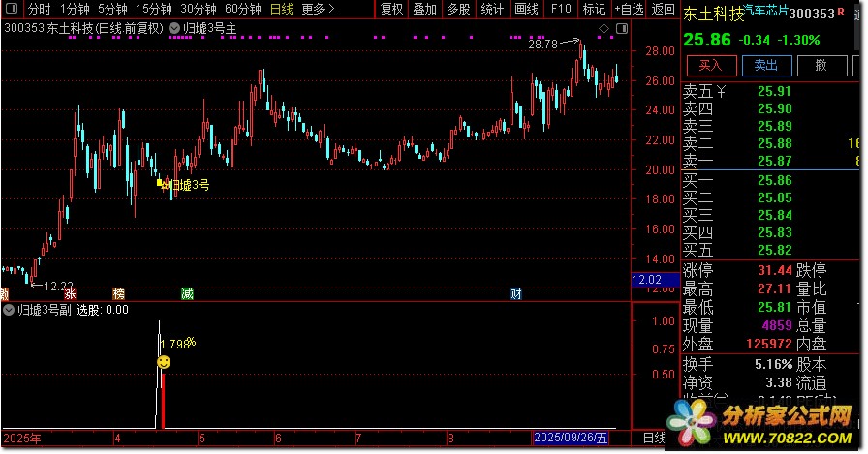
Task: Click the 买入 buy button
Action: (711, 65)
